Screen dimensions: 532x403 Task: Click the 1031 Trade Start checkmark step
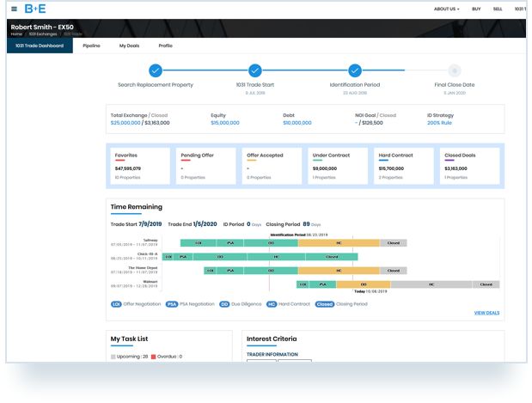255,70
